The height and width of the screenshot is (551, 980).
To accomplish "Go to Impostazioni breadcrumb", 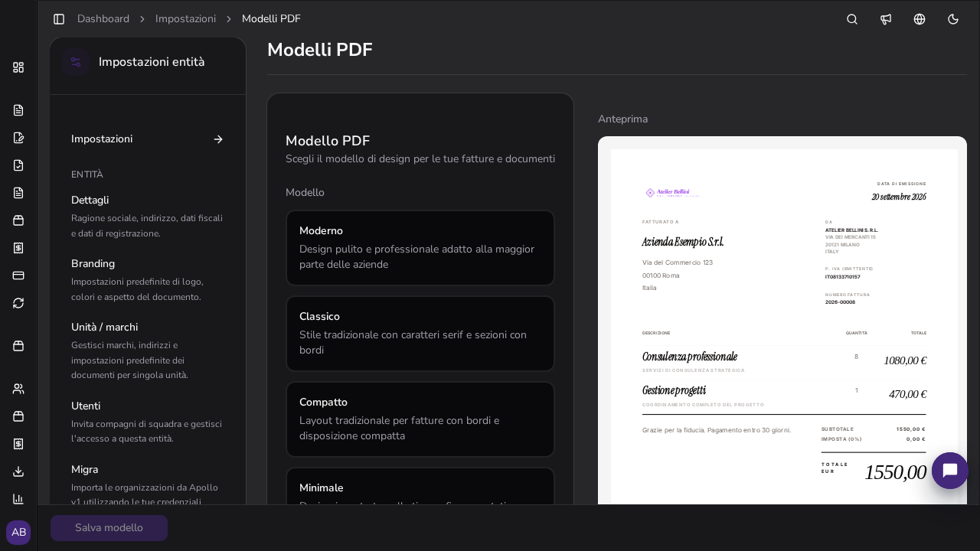I will tap(185, 19).
